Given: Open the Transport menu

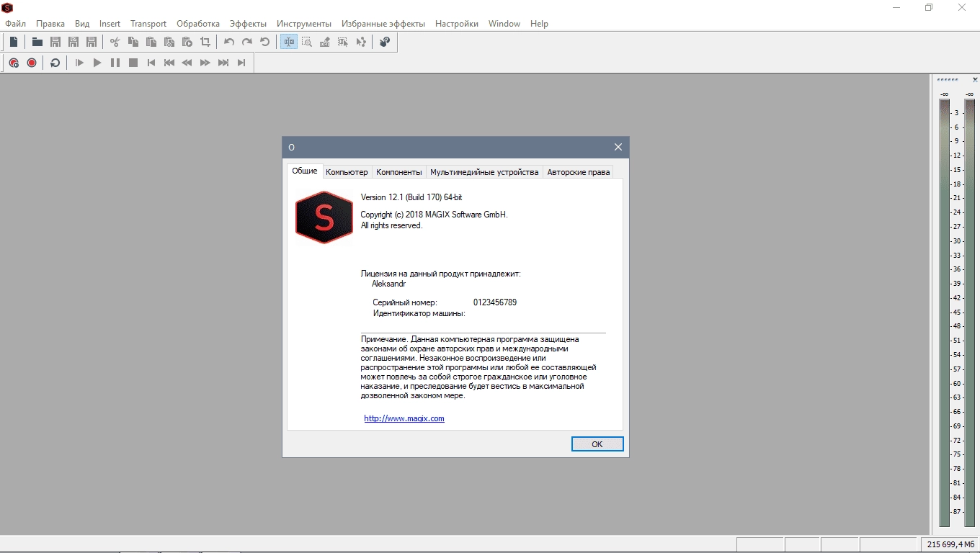Looking at the screenshot, I should pos(148,24).
